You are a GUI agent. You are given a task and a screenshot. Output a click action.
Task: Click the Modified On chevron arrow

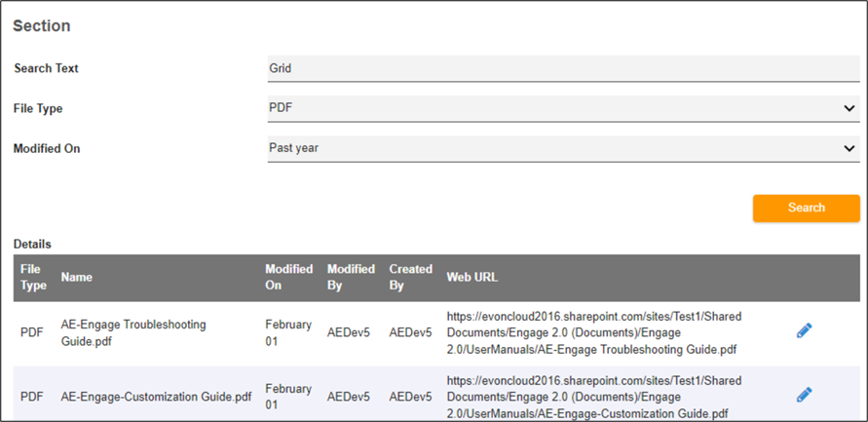849,148
